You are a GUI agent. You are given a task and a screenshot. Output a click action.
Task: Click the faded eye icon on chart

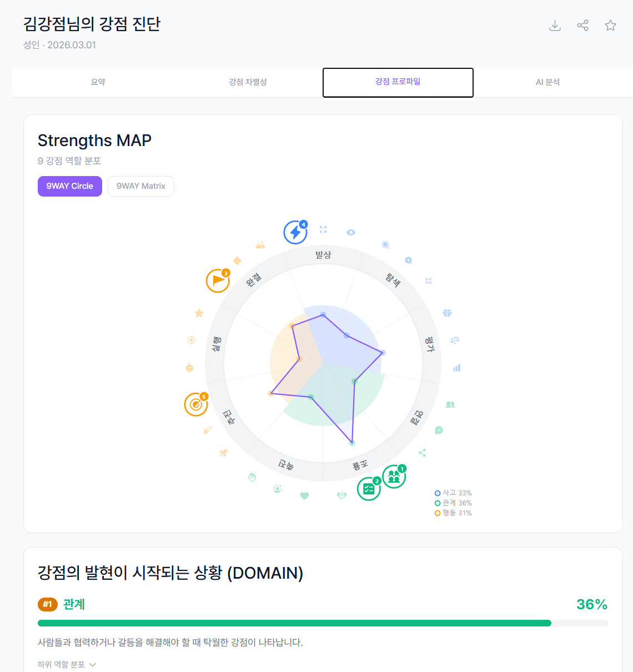pyautogui.click(x=351, y=233)
